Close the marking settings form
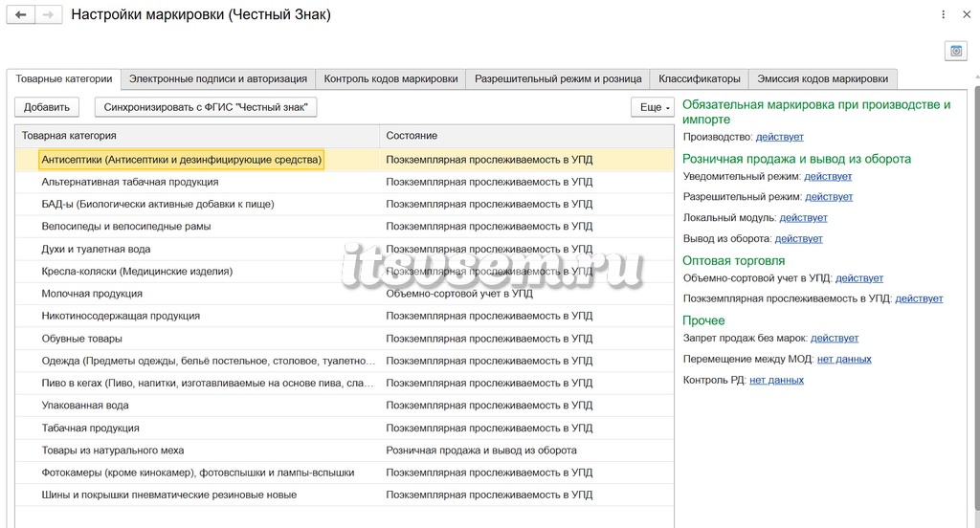 point(967,14)
